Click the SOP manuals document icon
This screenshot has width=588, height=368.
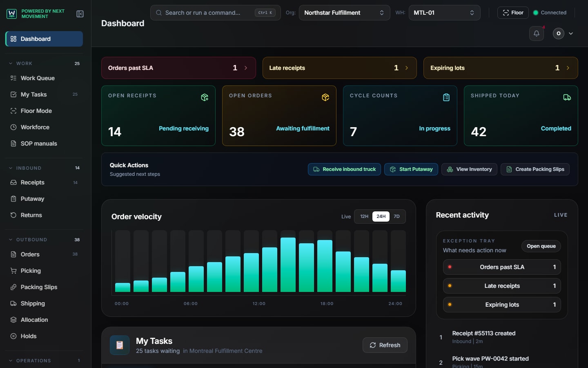point(13,144)
